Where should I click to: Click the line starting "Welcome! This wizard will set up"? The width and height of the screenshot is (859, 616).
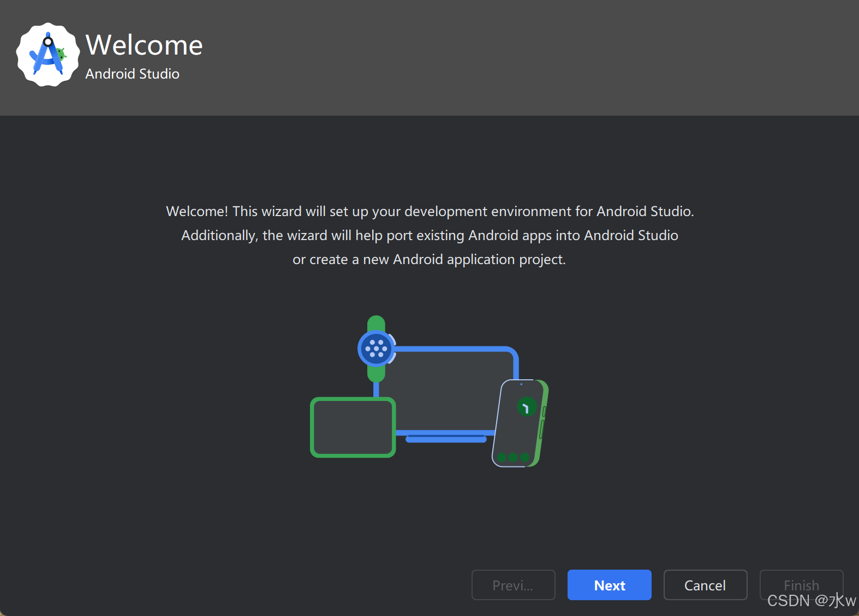430,211
